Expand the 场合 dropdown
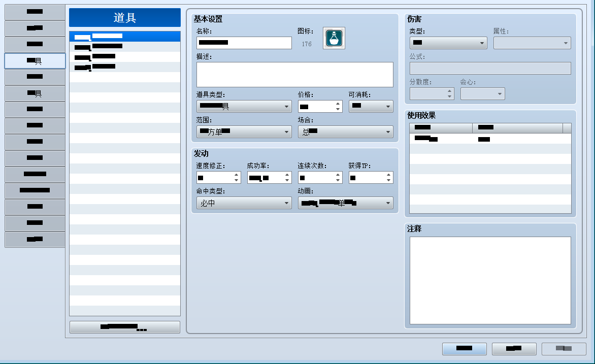Screen dimensions: 595x364 pyautogui.click(x=345, y=131)
